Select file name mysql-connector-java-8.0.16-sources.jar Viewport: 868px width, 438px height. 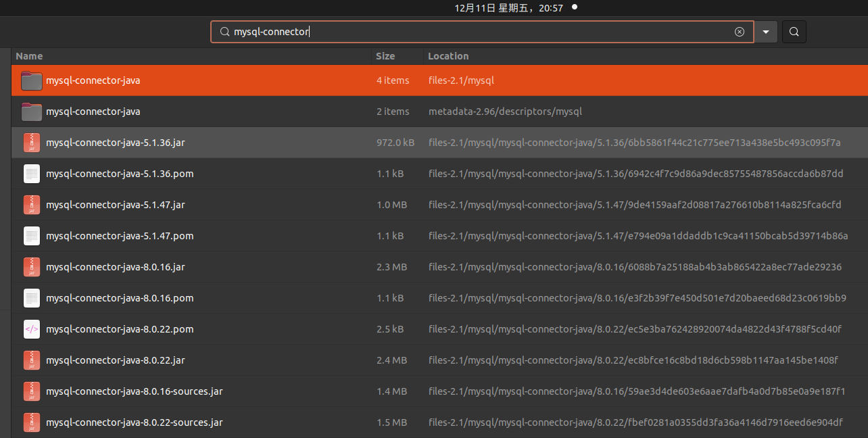[x=135, y=391]
